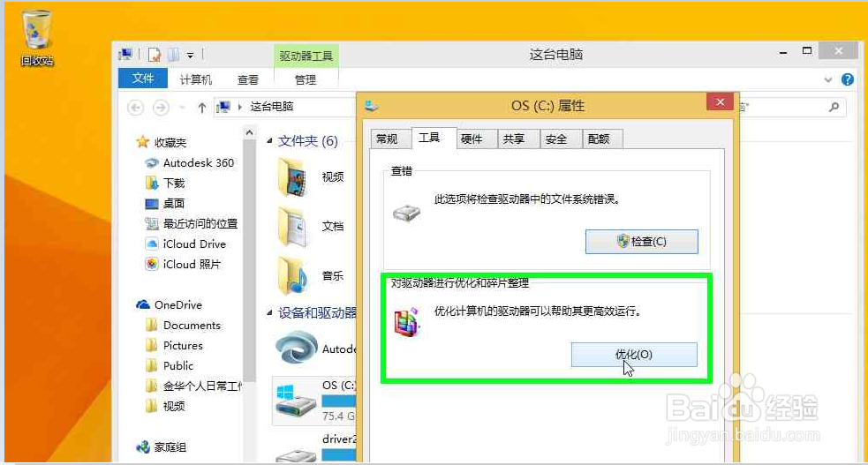Open the 文件 menu tab
Viewport: 868px width, 465px height.
(143, 79)
